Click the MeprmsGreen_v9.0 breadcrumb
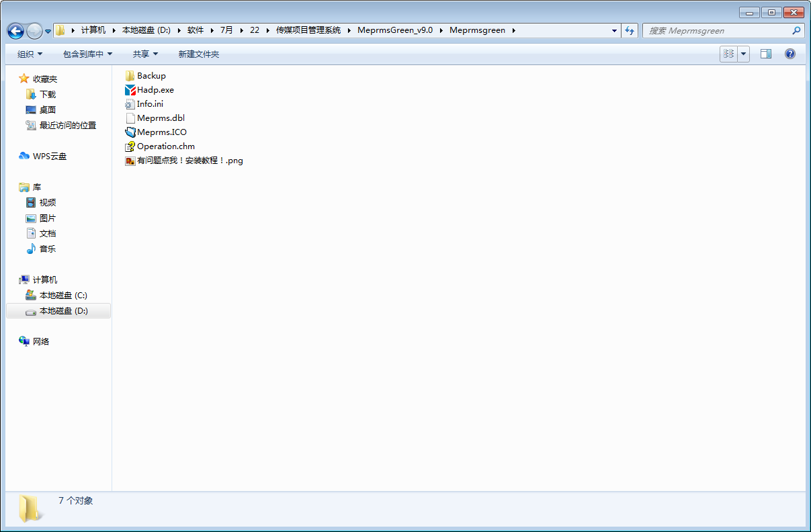The height and width of the screenshot is (532, 811). pyautogui.click(x=395, y=30)
